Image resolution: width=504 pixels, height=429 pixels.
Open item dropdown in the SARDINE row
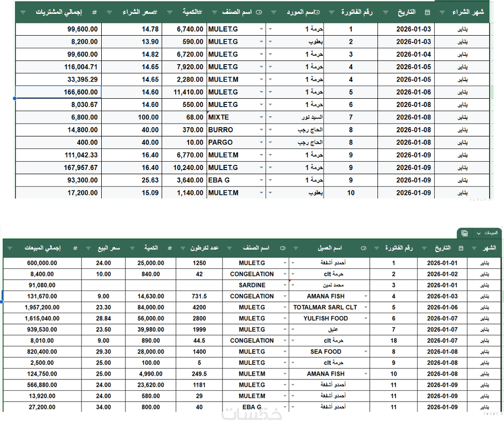click(284, 285)
